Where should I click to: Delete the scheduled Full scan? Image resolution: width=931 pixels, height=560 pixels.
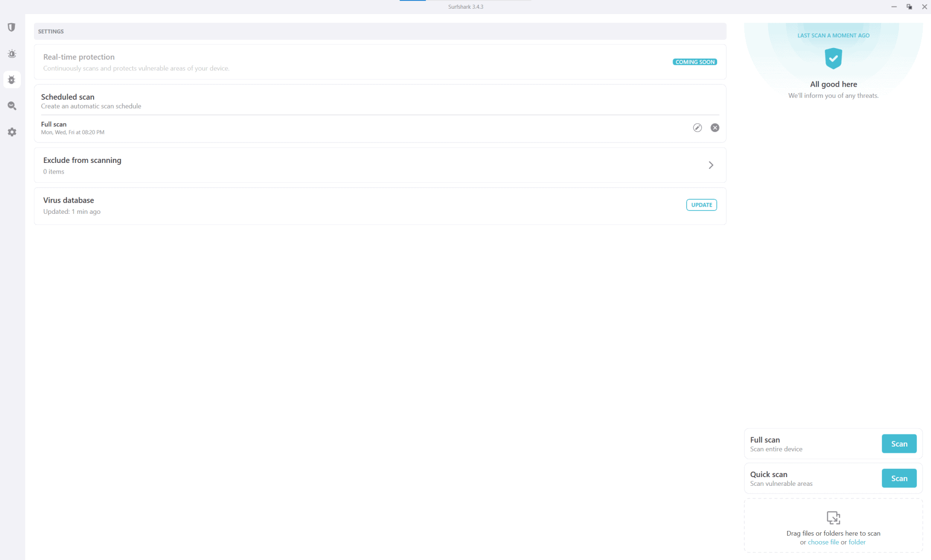coord(715,128)
